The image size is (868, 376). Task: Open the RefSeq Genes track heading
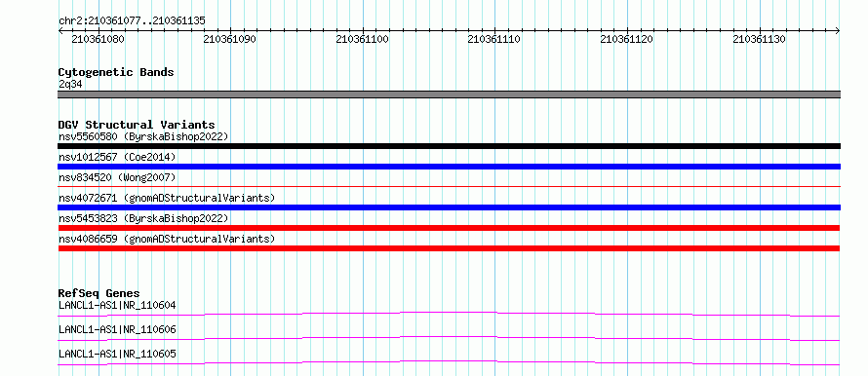point(99,293)
